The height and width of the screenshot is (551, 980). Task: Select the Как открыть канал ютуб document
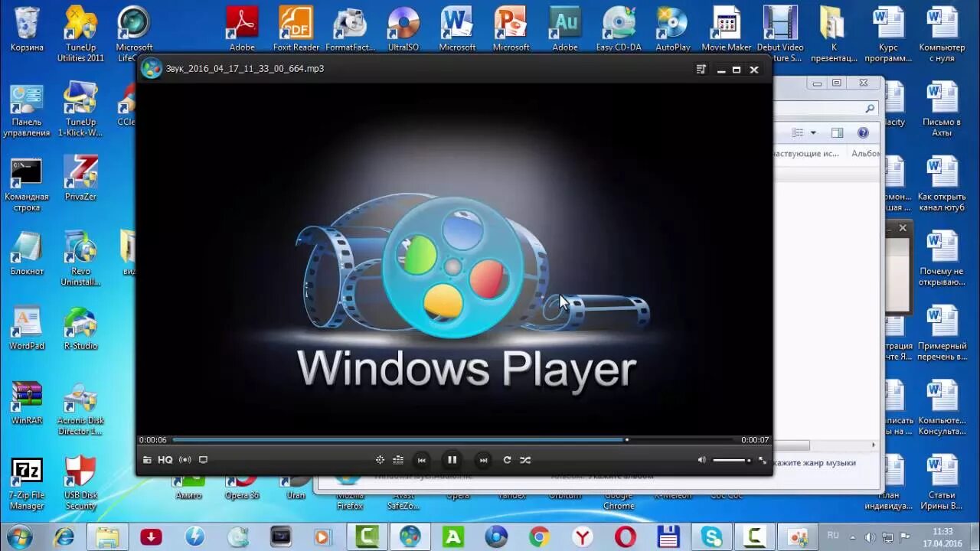pyautogui.click(x=942, y=184)
